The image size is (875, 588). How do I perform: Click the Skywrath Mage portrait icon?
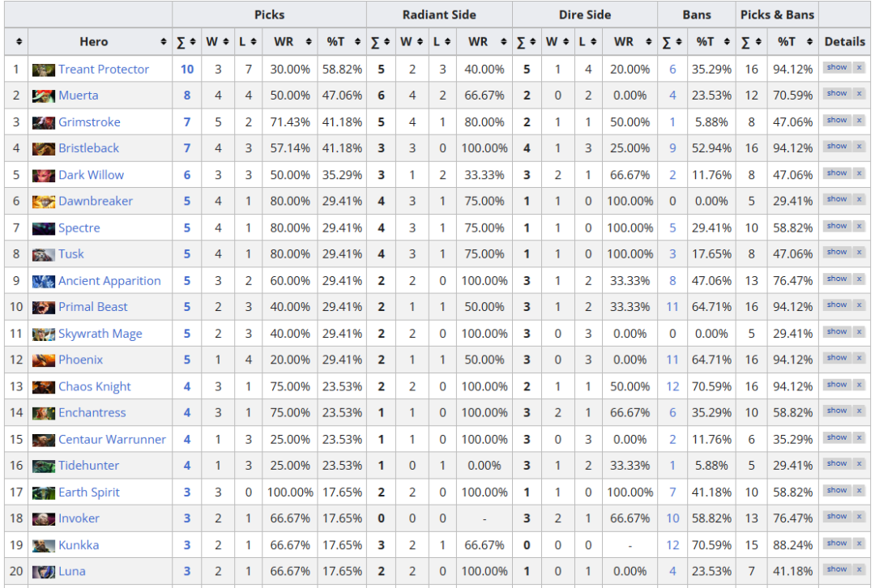[44, 334]
